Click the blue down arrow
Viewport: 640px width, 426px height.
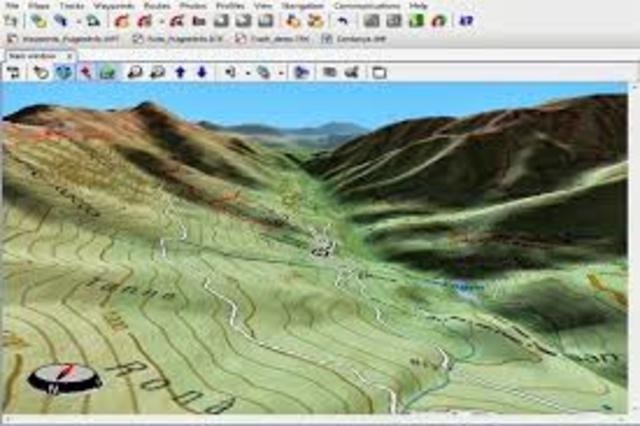(x=202, y=73)
